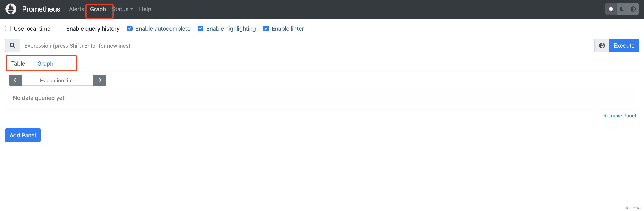Click the Prometheus flame logo
Screen dimensions: 644x211
(x=11, y=9)
